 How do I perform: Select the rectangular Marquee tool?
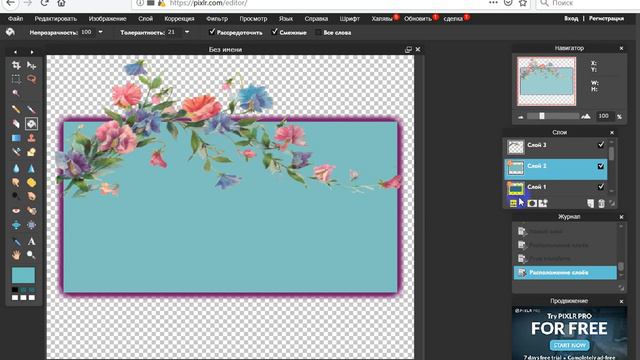[16, 79]
